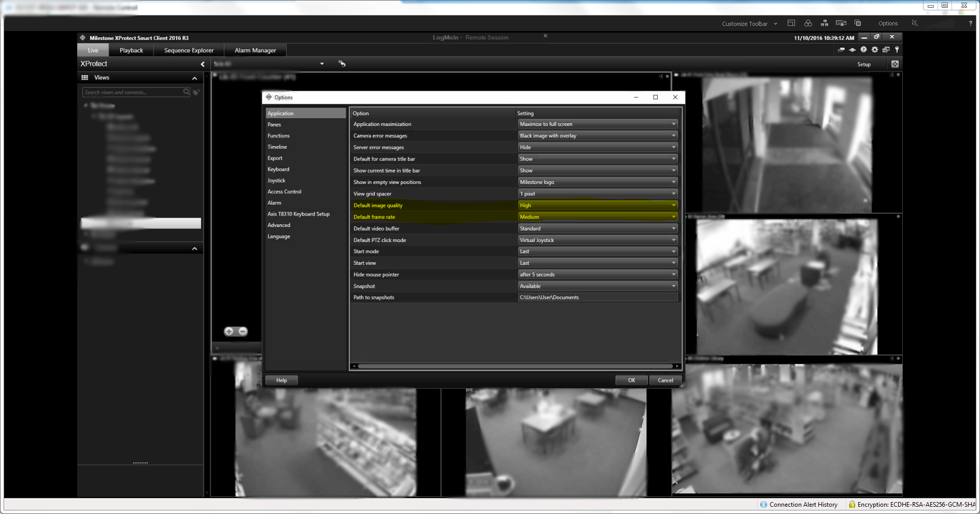Click the LogMeIn color quality circles icon
The image size is (980, 514).
(808, 23)
